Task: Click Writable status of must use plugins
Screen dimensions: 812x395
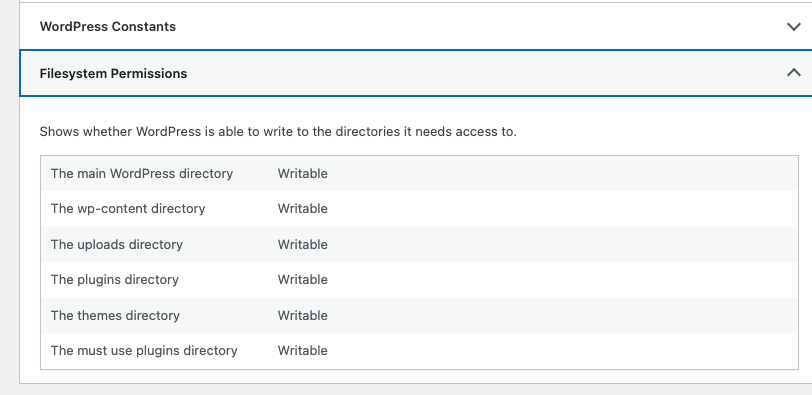Action: click(302, 350)
